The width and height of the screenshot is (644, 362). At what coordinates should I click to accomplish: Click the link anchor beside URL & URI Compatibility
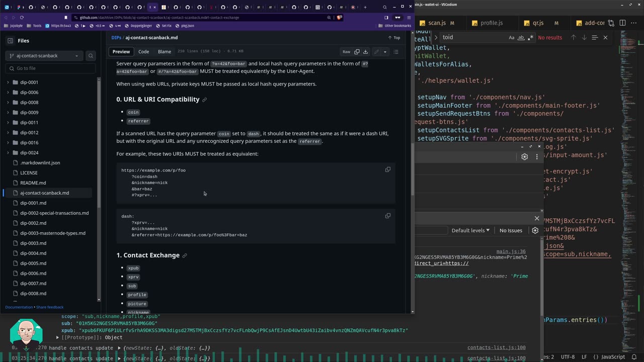coord(204,100)
